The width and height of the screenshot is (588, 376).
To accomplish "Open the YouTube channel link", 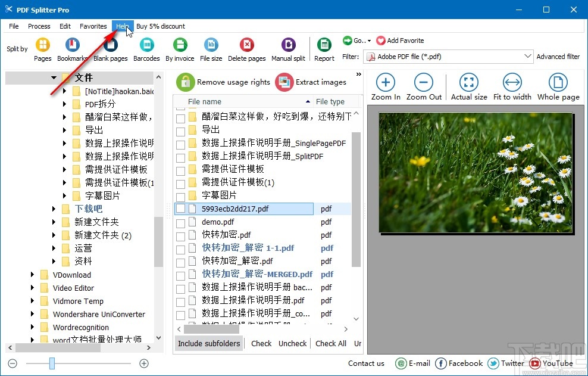I will pos(551,363).
